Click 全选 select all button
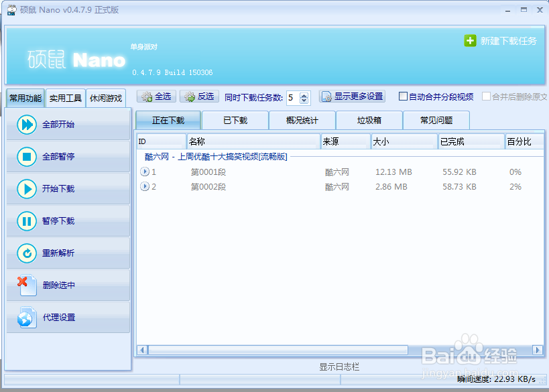Viewport: 549px width, 392px height. 156,96
